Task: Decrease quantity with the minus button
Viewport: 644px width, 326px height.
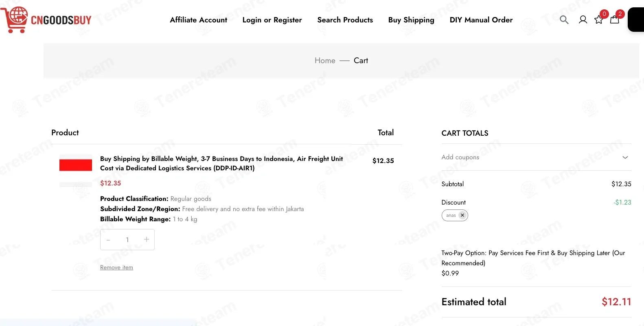Action: 108,240
